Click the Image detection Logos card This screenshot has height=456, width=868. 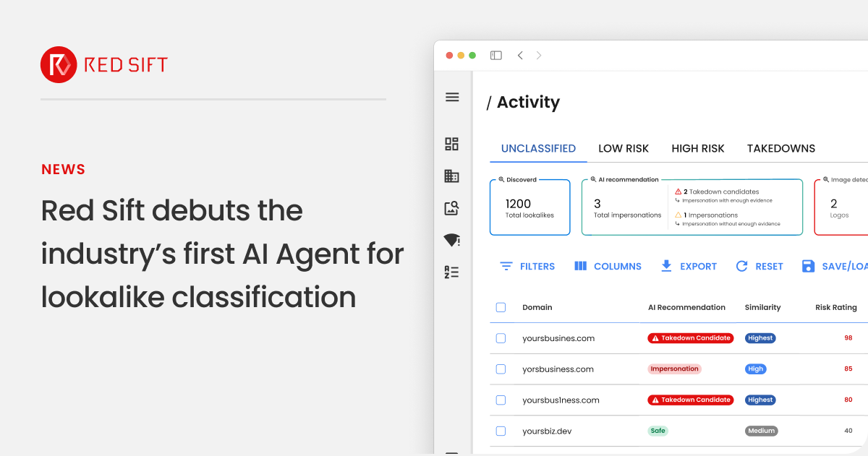pyautogui.click(x=841, y=208)
